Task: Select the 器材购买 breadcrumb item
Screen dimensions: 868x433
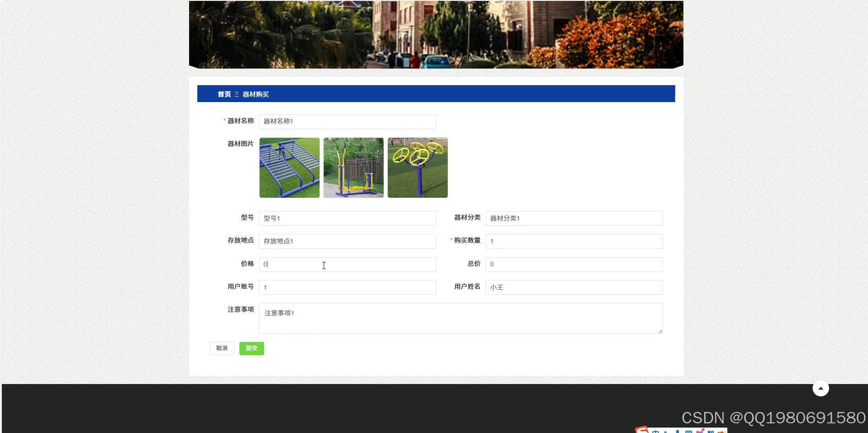Action: [255, 94]
